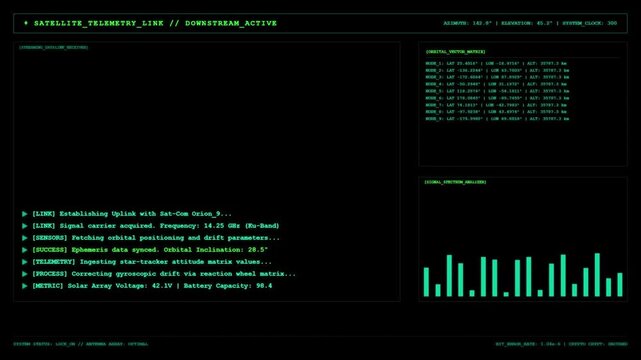The image size is (641, 360).
Task: Click the "Solar Array Voltage: 42.1V" metric line
Action: 152,286
